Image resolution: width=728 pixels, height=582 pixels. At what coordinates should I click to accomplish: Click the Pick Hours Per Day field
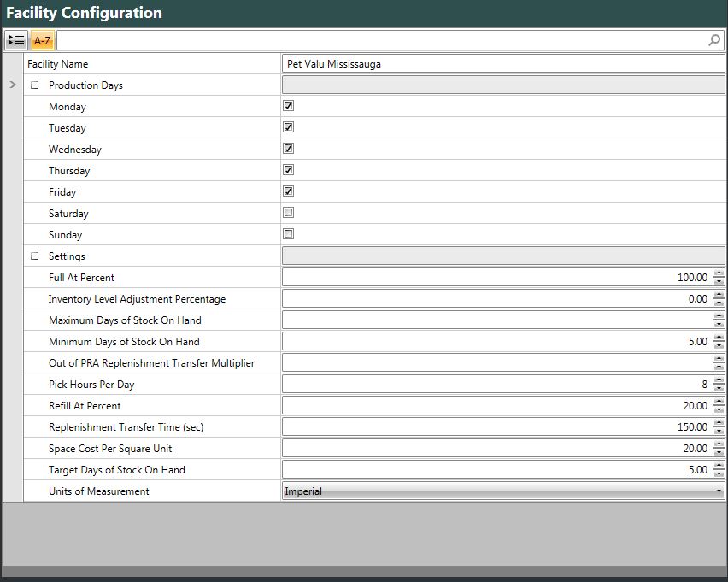pos(497,384)
